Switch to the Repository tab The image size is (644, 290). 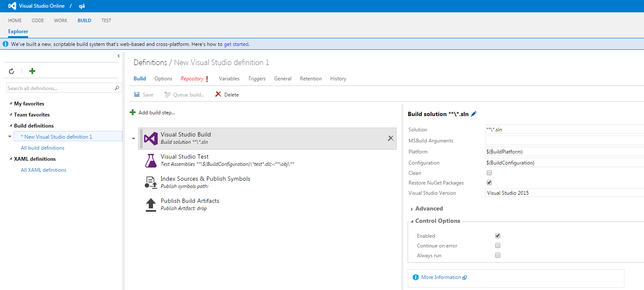tap(192, 79)
